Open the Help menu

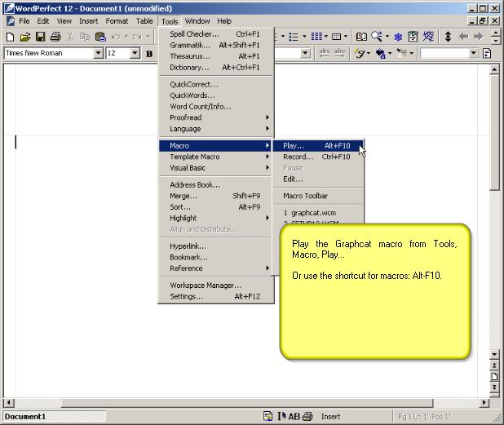pyautogui.click(x=224, y=21)
